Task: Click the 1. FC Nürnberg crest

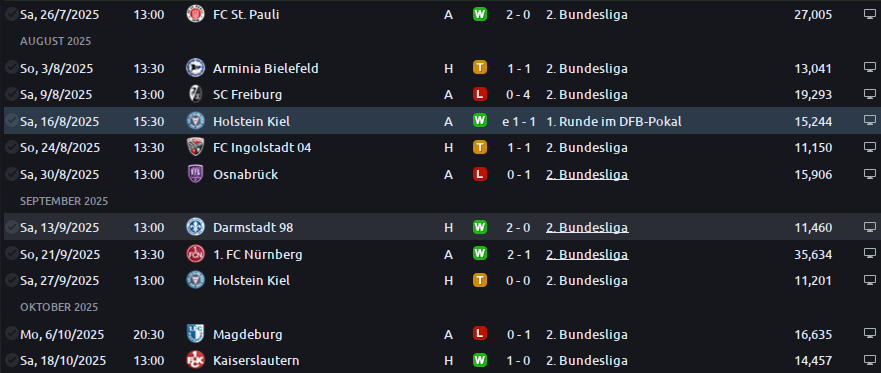Action: coord(196,254)
